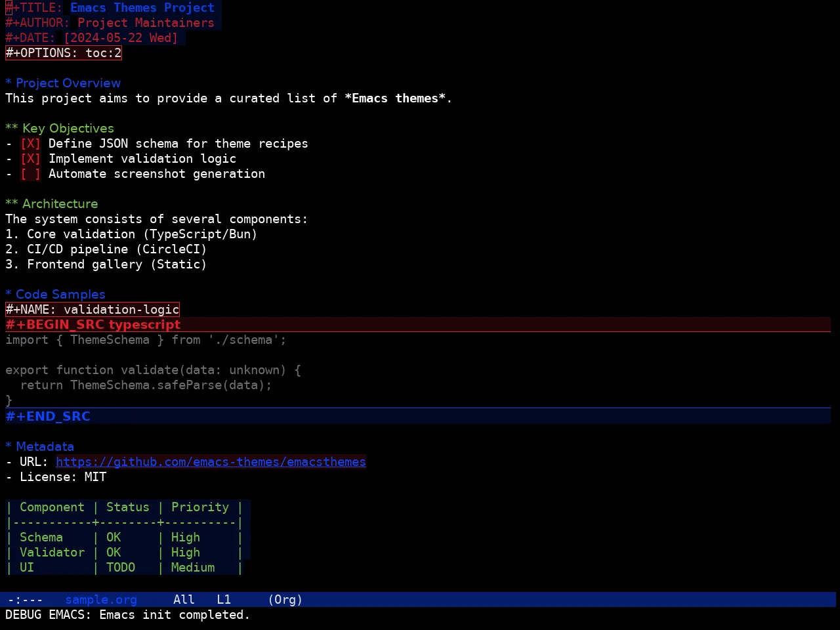Open the github.com emacs-themes link

pyautogui.click(x=211, y=462)
